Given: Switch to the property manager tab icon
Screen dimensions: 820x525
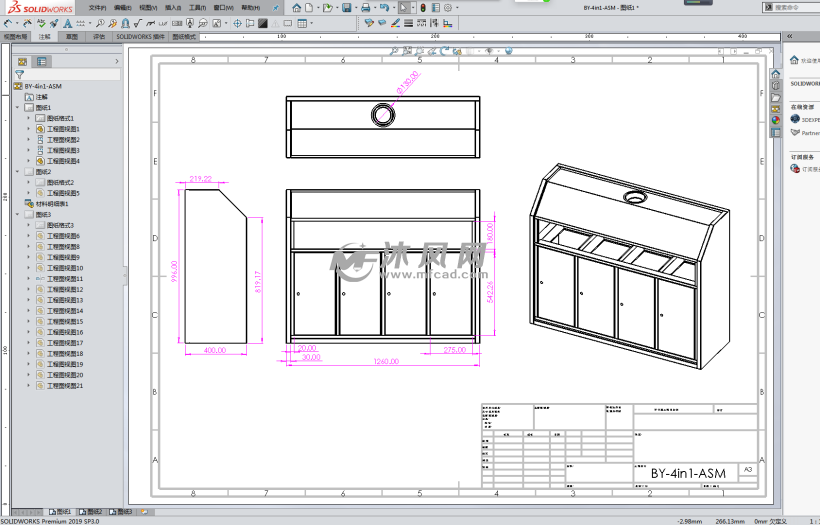Looking at the screenshot, I should click(x=41, y=61).
